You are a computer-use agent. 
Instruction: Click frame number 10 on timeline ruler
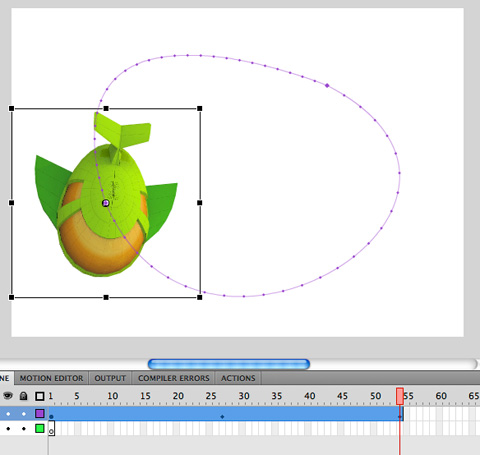coord(113,396)
